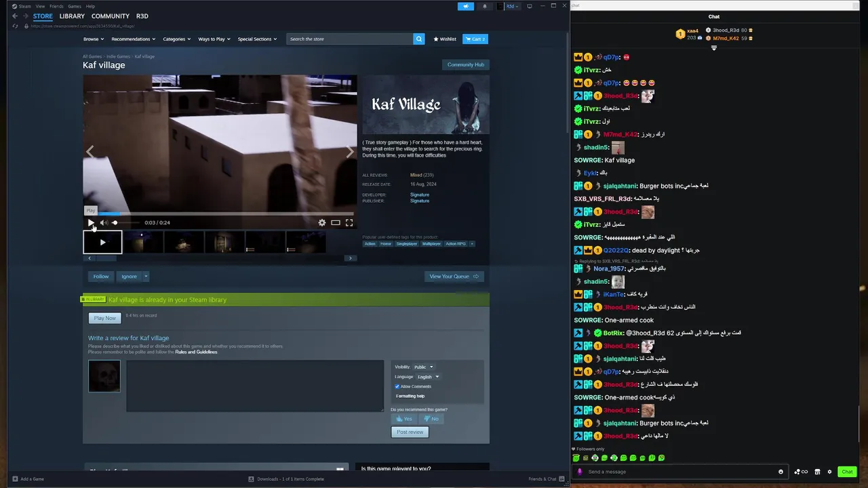Choose No for recommending the game
Viewport: 868px width, 488px height.
tap(431, 419)
